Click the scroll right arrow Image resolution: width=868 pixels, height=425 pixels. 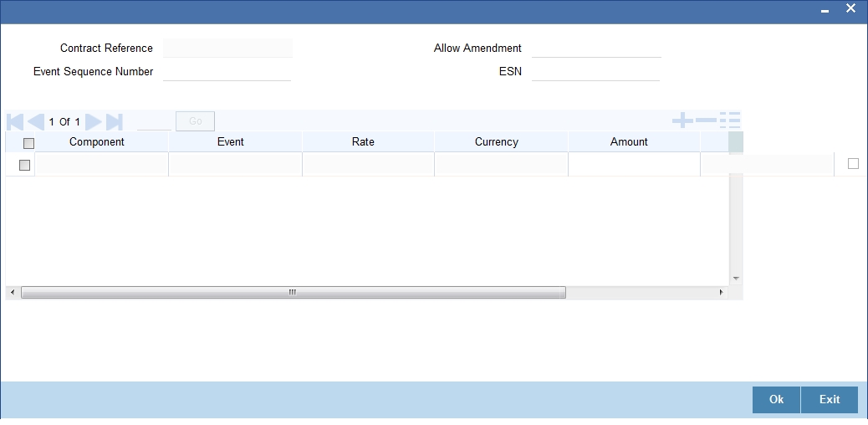click(x=721, y=292)
